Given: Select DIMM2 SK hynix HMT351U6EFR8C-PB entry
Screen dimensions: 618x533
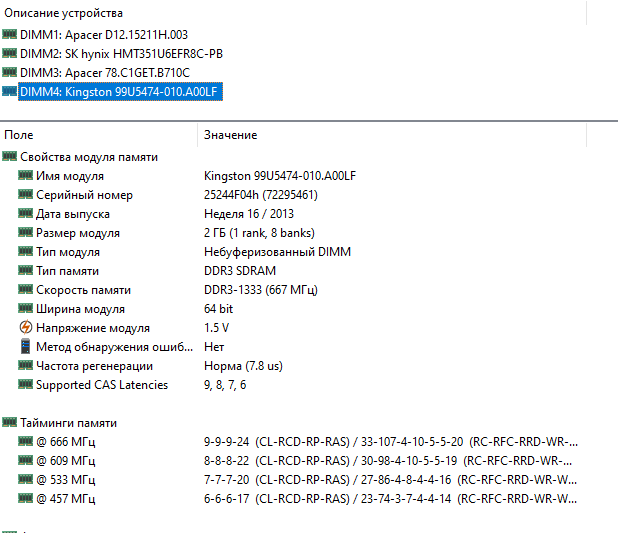Looking at the screenshot, I should click(x=121, y=54).
